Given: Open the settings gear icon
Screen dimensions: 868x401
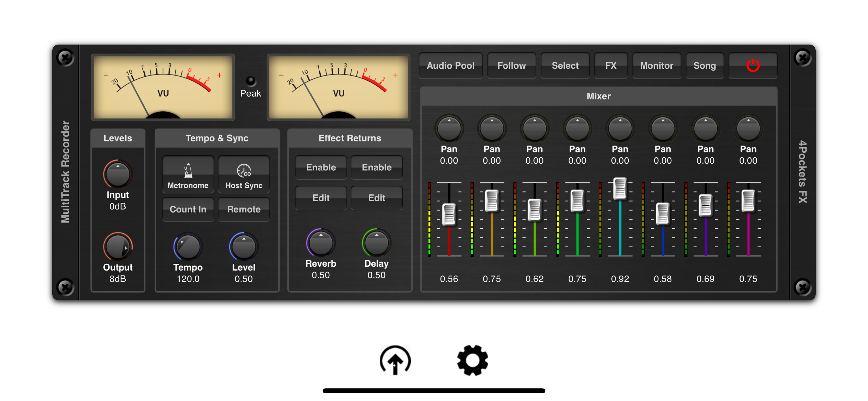Looking at the screenshot, I should click(472, 360).
